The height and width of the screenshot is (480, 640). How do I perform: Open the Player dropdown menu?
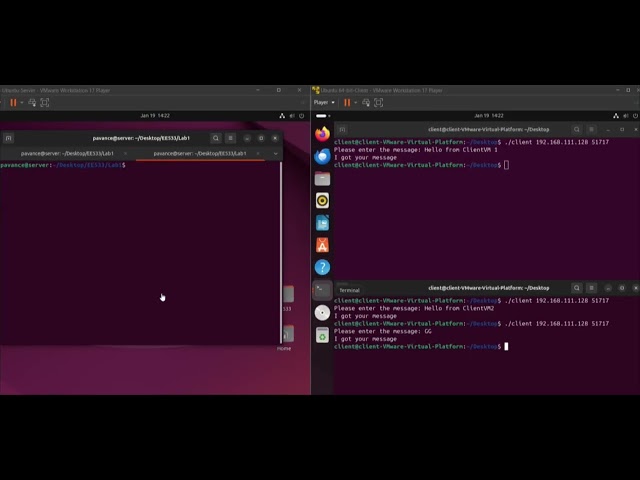point(323,102)
